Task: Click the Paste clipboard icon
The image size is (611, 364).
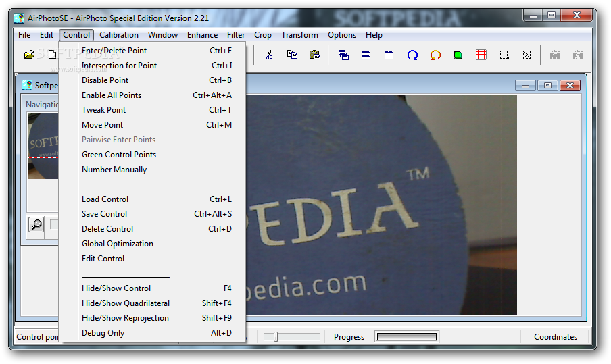Action: pos(315,55)
